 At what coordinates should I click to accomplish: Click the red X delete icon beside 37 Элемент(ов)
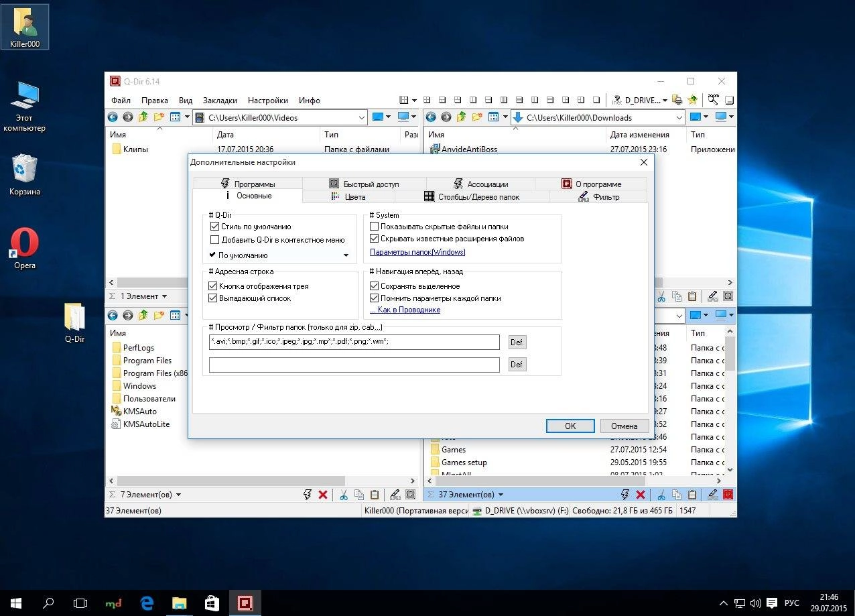pyautogui.click(x=641, y=495)
